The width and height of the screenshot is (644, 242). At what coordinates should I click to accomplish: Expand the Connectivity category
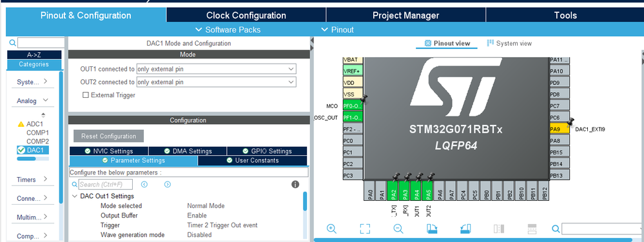pos(32,198)
